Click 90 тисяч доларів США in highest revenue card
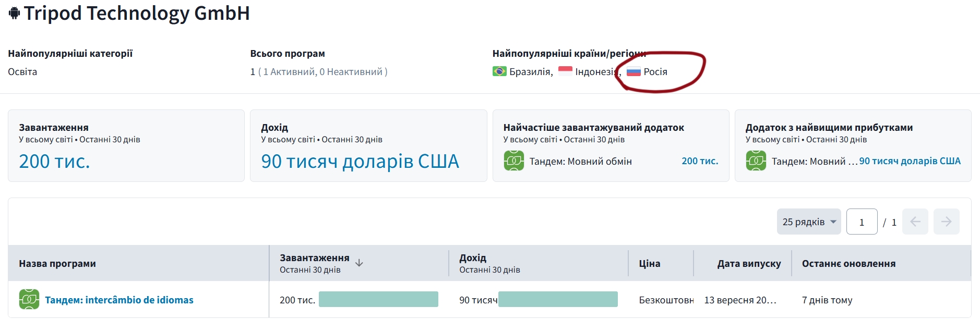 910,161
